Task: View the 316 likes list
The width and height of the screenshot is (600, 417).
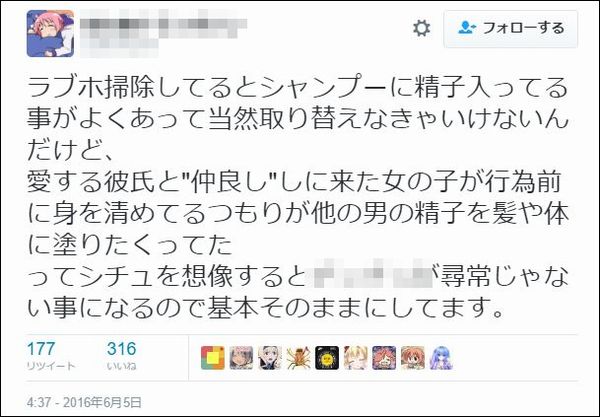Action: coord(122,349)
